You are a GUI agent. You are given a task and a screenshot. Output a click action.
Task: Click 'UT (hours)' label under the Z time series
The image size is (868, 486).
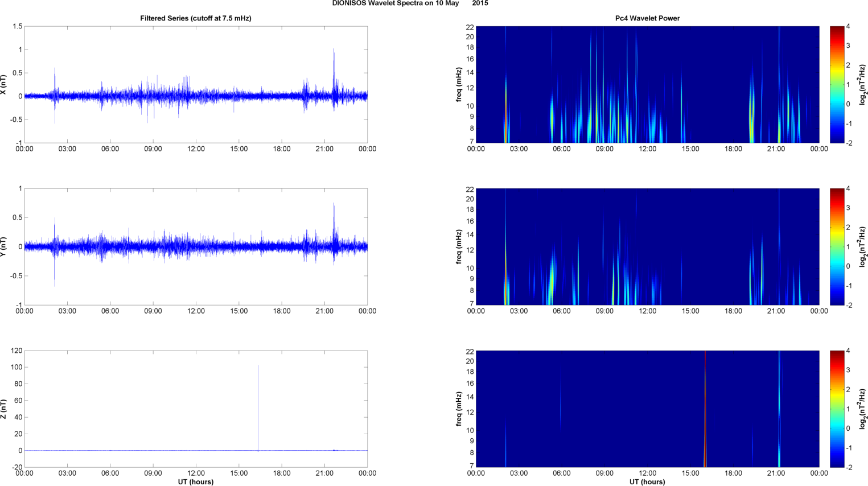[x=196, y=482]
